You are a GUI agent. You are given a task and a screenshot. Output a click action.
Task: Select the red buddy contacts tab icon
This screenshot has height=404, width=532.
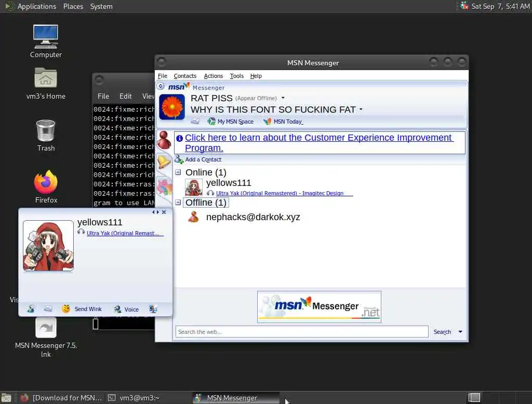click(x=164, y=140)
